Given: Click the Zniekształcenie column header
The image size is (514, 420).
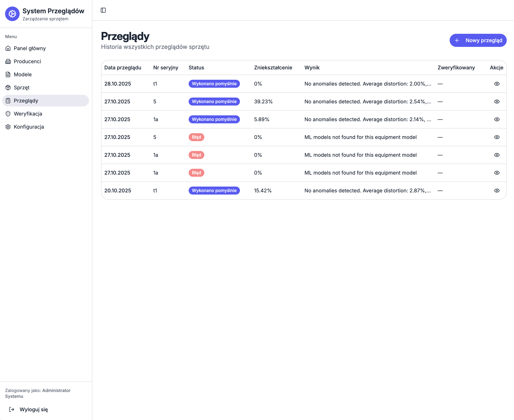Looking at the screenshot, I should pos(273,68).
